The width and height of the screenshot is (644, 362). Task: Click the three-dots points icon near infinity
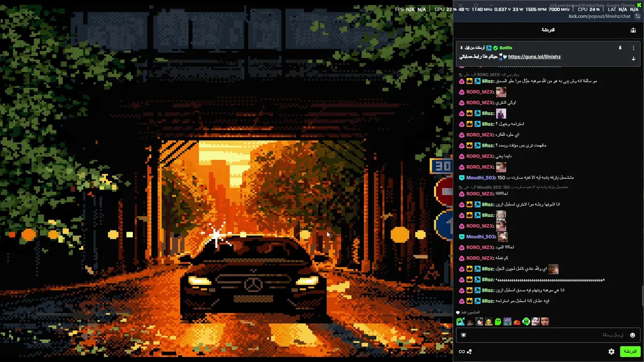pos(469,351)
